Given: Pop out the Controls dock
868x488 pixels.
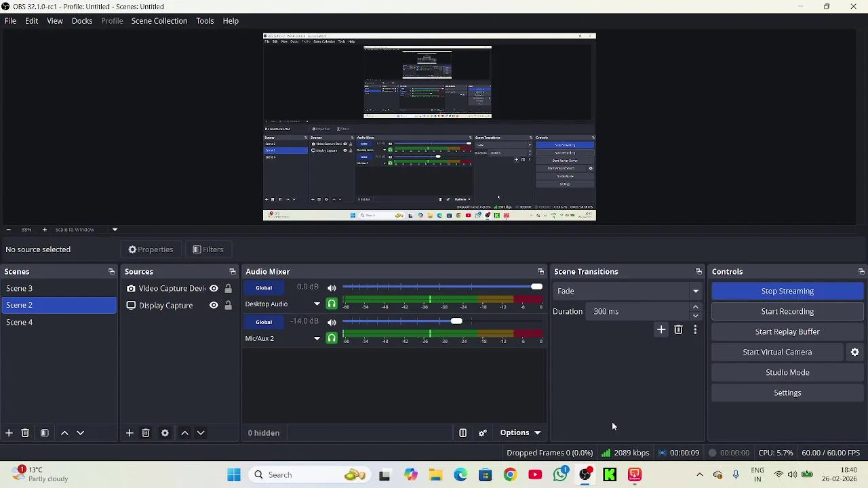Looking at the screenshot, I should tap(861, 272).
